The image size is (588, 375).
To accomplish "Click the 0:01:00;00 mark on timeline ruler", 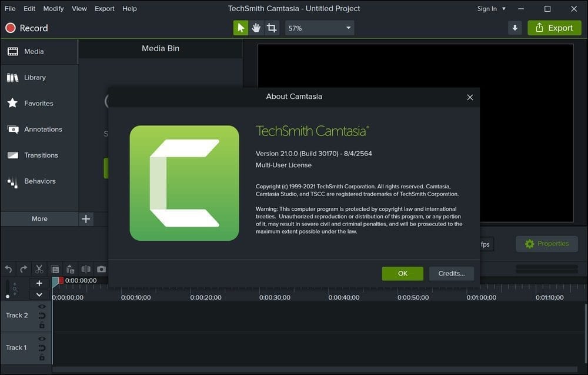I will point(481,297).
